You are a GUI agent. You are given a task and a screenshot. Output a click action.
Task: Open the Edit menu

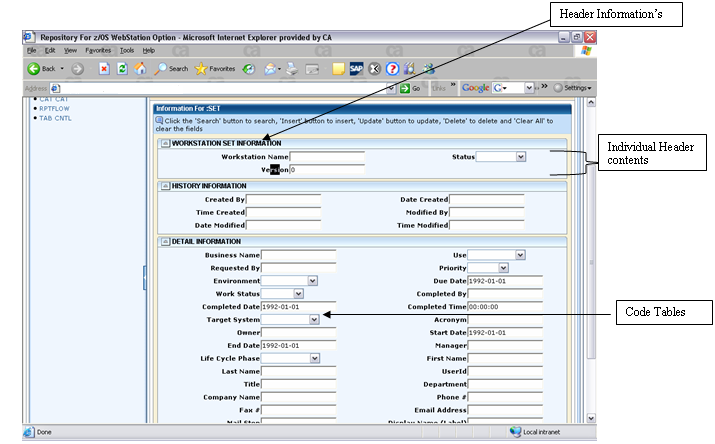(50, 51)
